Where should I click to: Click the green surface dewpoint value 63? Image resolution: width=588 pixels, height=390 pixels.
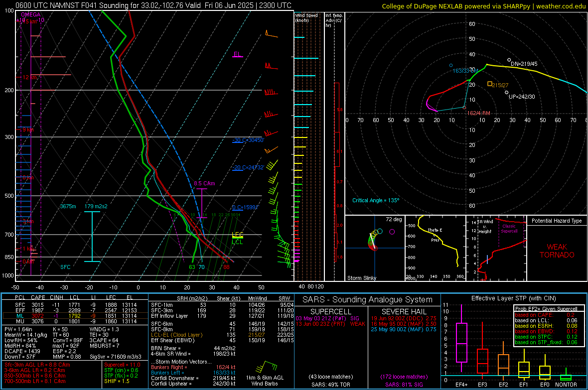(192, 267)
